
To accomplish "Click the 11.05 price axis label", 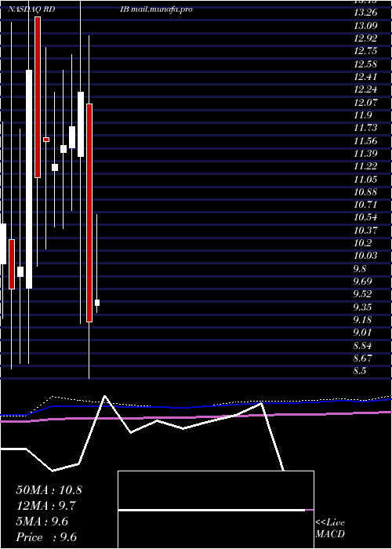I will (365, 179).
